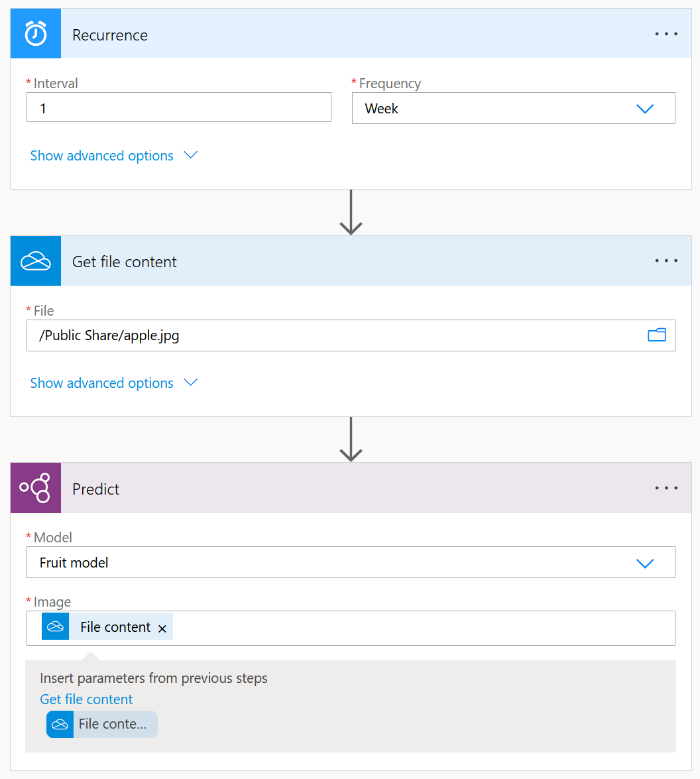Click into the Interval input field
Viewport: 700px width, 779px height.
point(179,107)
